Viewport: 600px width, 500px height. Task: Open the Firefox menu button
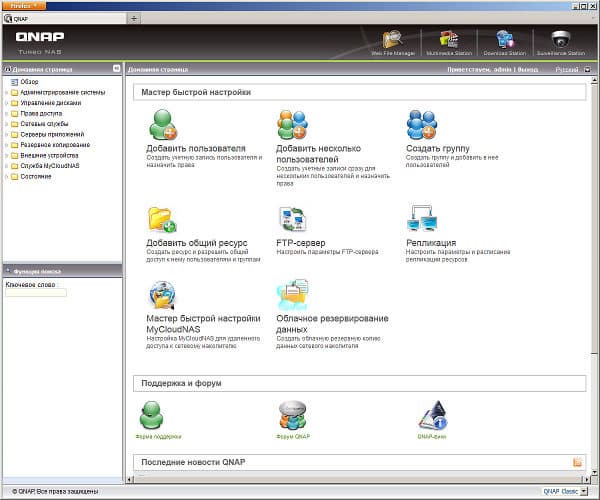click(x=24, y=6)
